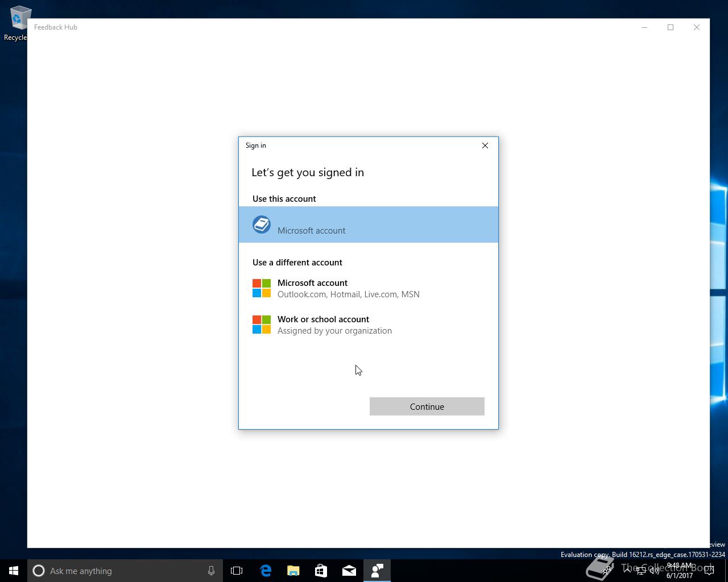Open the Windows Start menu
Viewport: 728px width, 582px height.
(14, 571)
